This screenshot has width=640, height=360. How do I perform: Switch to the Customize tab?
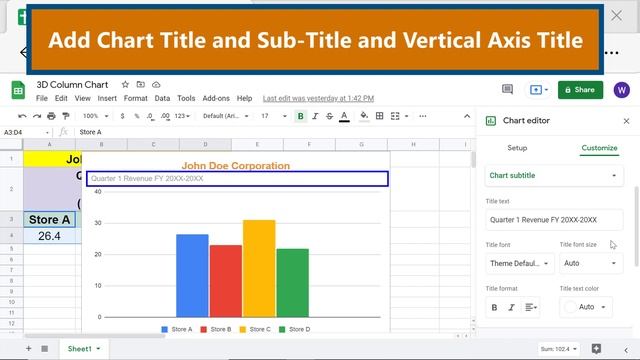599,148
